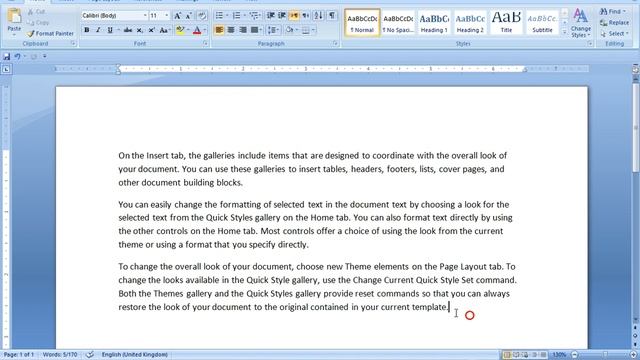The height and width of the screenshot is (360, 640).
Task: Toggle Show/Hide paragraph marks
Action: (332, 16)
